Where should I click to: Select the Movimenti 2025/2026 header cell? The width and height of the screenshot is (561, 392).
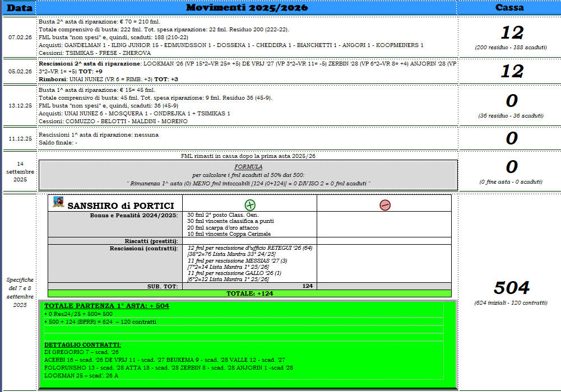(247, 8)
